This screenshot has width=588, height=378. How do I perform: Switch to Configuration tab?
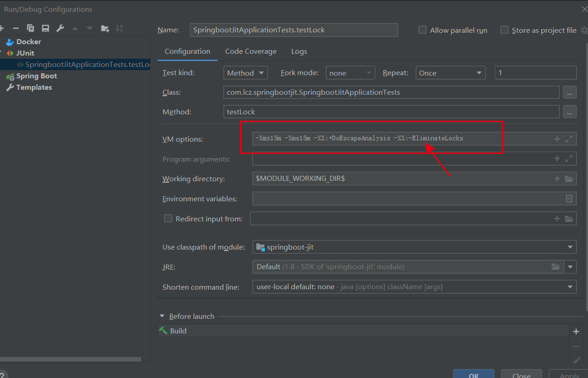(188, 51)
